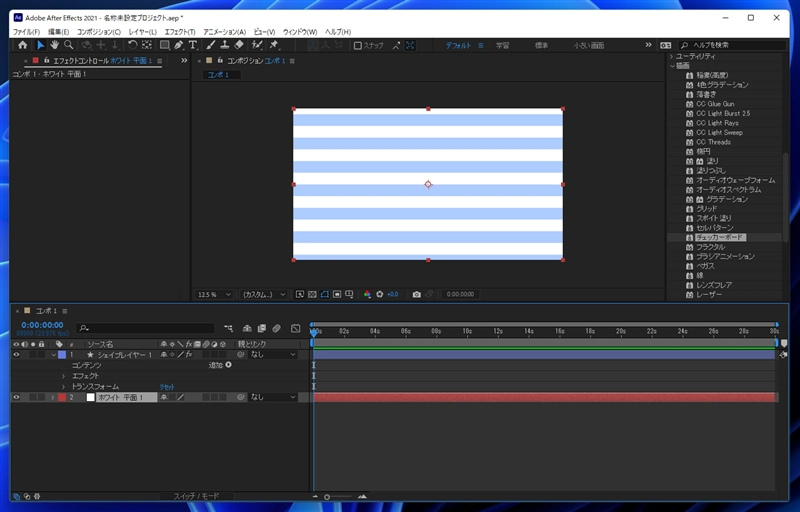Click the 追加 button next to コンテンツ
This screenshot has width=800, height=512.
pyautogui.click(x=228, y=365)
